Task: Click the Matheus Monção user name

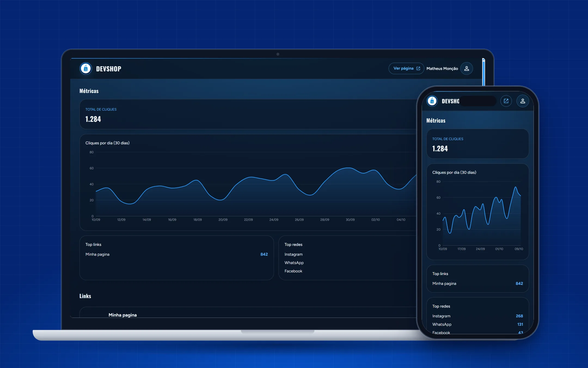Action: (442, 69)
